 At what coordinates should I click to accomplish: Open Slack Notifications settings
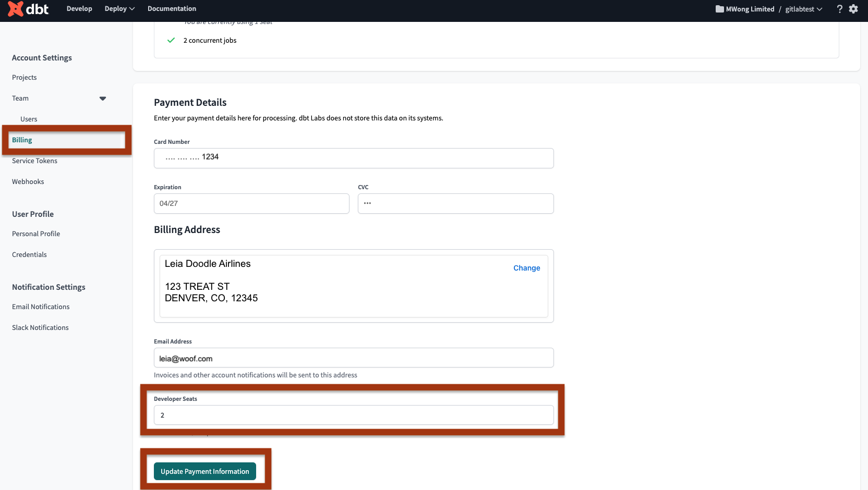click(40, 327)
